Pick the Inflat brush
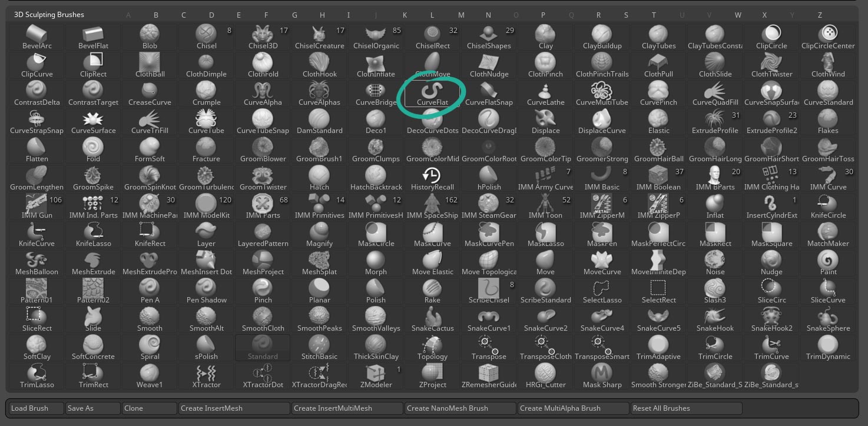This screenshot has width=868, height=426. pyautogui.click(x=715, y=207)
